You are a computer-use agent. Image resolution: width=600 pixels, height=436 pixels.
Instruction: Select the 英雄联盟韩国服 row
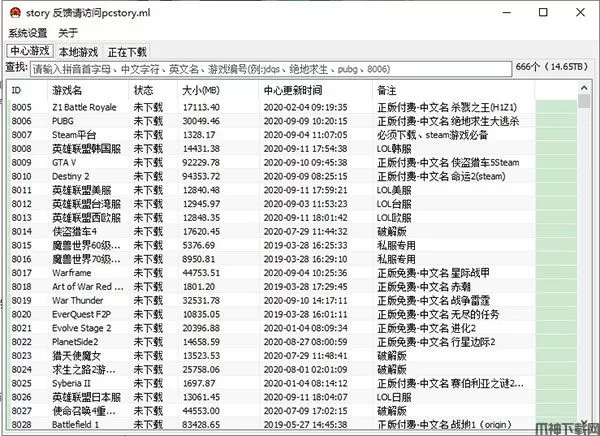(x=292, y=149)
